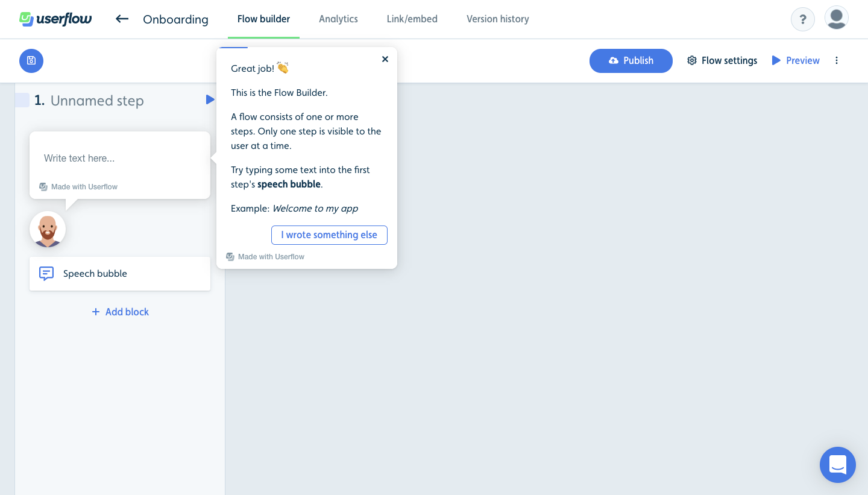The height and width of the screenshot is (495, 868).
Task: Click the Preview button
Action: 796,60
